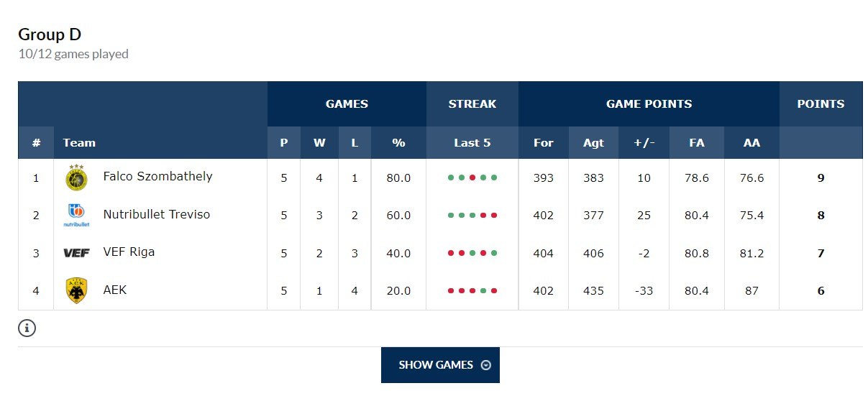The image size is (868, 396).
Task: Sort by the +/- column header
Action: (644, 142)
